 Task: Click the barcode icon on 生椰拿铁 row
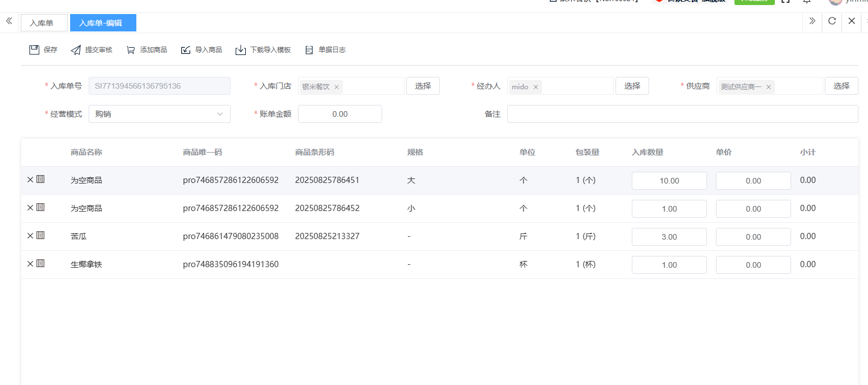[x=40, y=263]
